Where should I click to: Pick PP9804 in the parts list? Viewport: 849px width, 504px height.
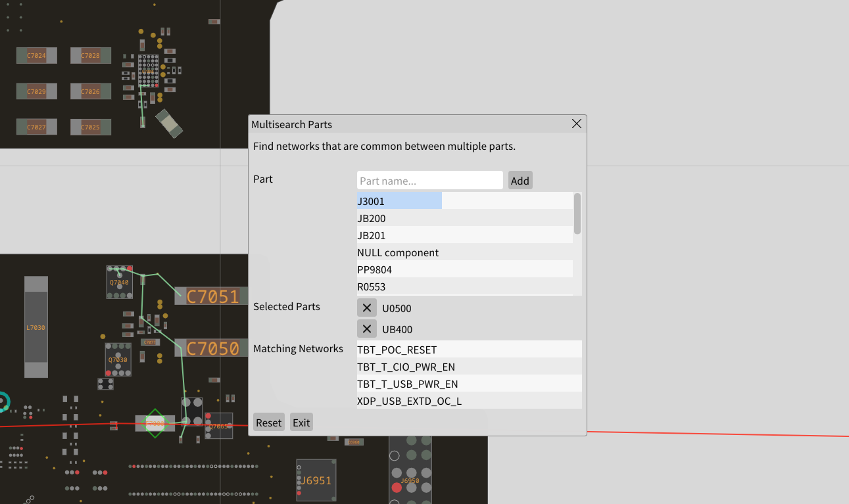click(399, 269)
